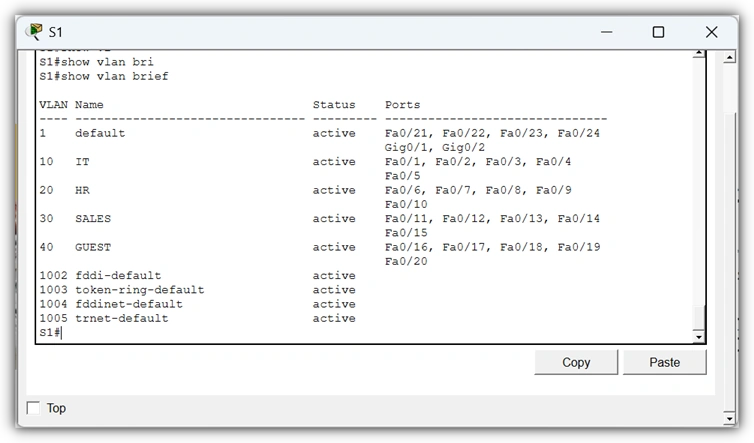This screenshot has height=443, width=754.
Task: Close the S1 switch window
Action: tap(712, 32)
